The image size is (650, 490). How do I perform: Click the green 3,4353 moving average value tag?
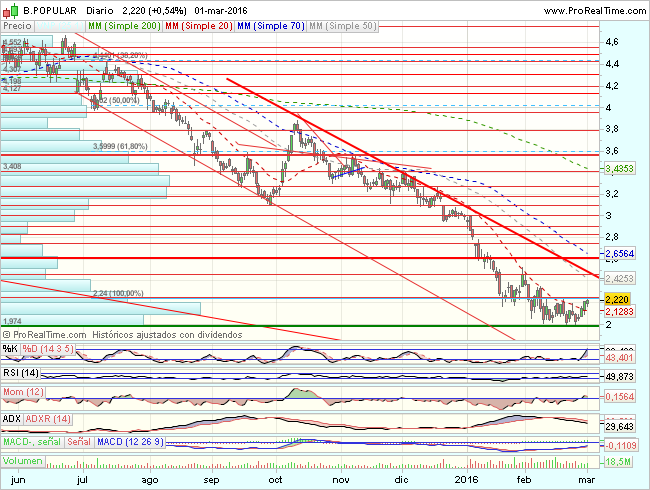[619, 169]
